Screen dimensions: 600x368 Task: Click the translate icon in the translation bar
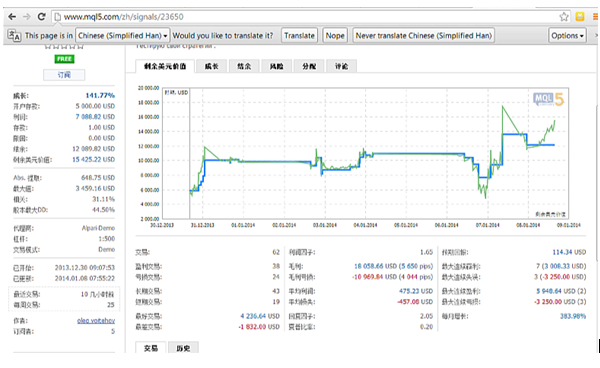point(14,36)
